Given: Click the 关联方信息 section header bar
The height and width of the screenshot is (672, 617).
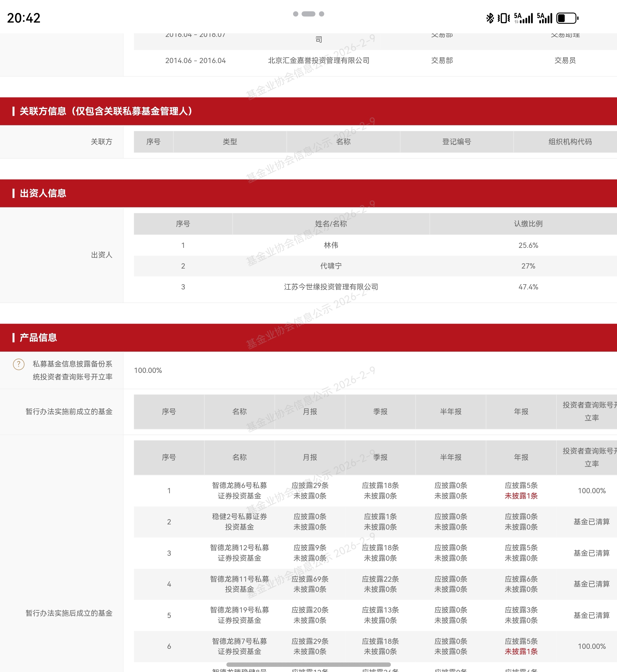Looking at the screenshot, I should tap(106, 111).
